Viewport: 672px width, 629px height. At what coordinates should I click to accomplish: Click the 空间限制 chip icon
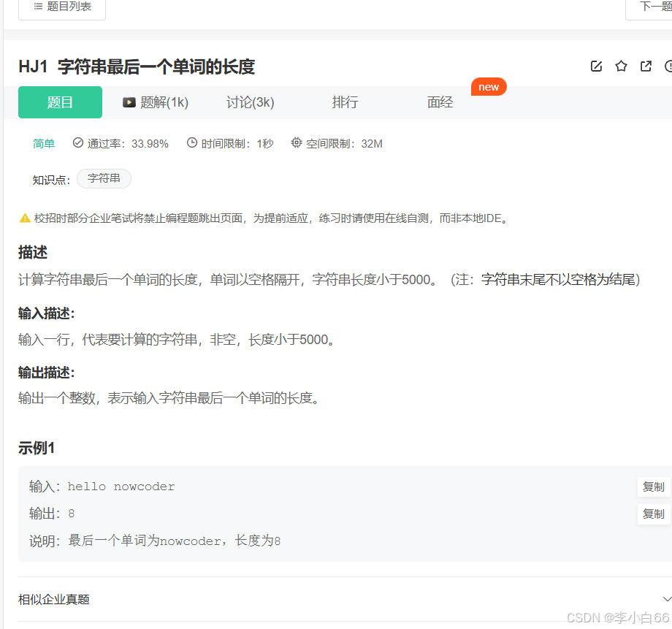(296, 142)
